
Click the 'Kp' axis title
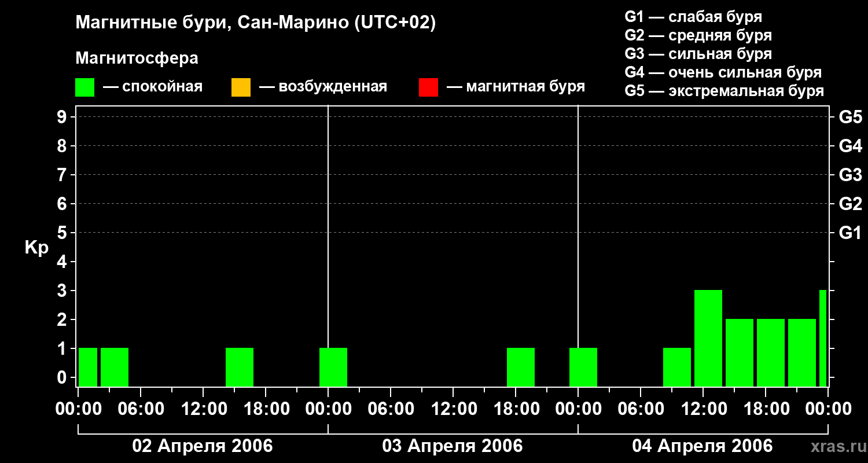(37, 248)
